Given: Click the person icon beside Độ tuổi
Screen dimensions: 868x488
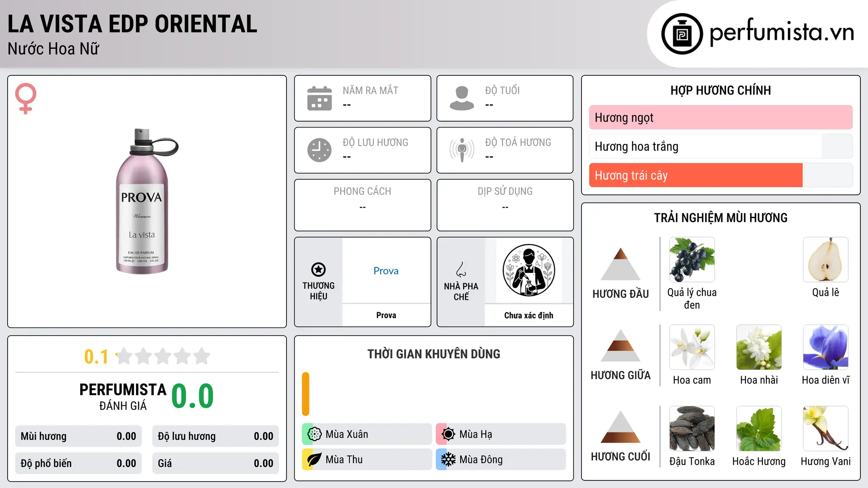Looking at the screenshot, I should tap(462, 98).
